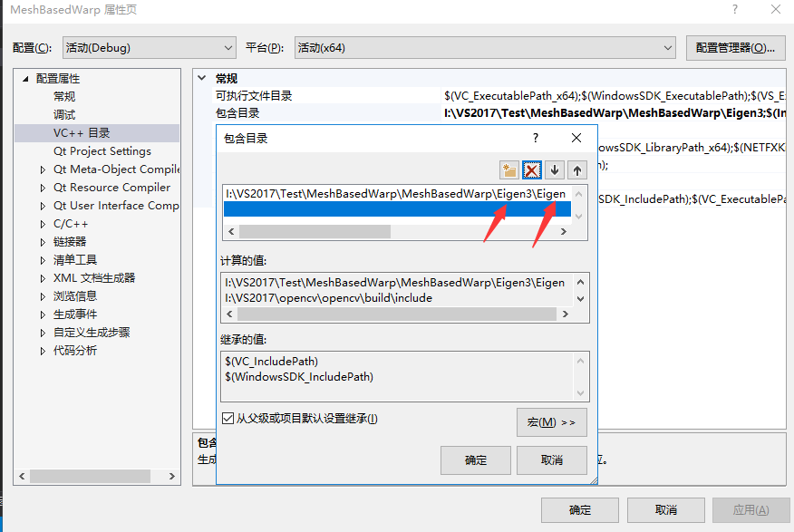Expand the 链接器 tree node
This screenshot has width=794, height=532.
click(x=41, y=241)
